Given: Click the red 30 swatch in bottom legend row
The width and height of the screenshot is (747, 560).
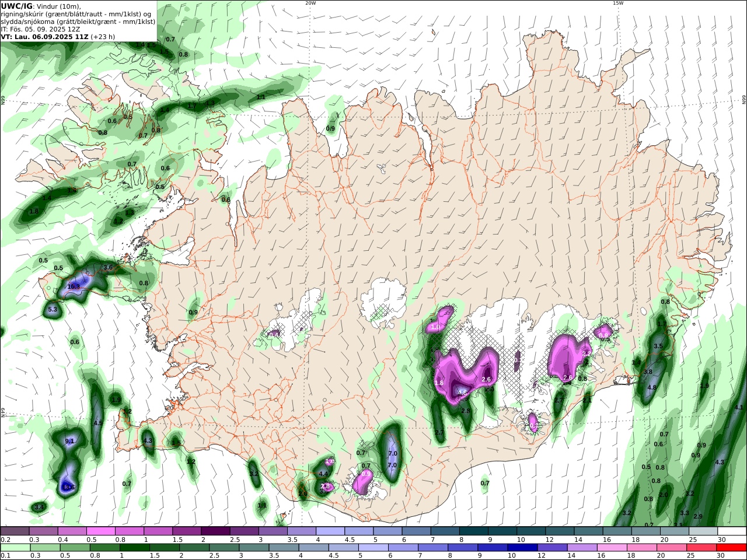Looking at the screenshot, I should coord(731,548).
